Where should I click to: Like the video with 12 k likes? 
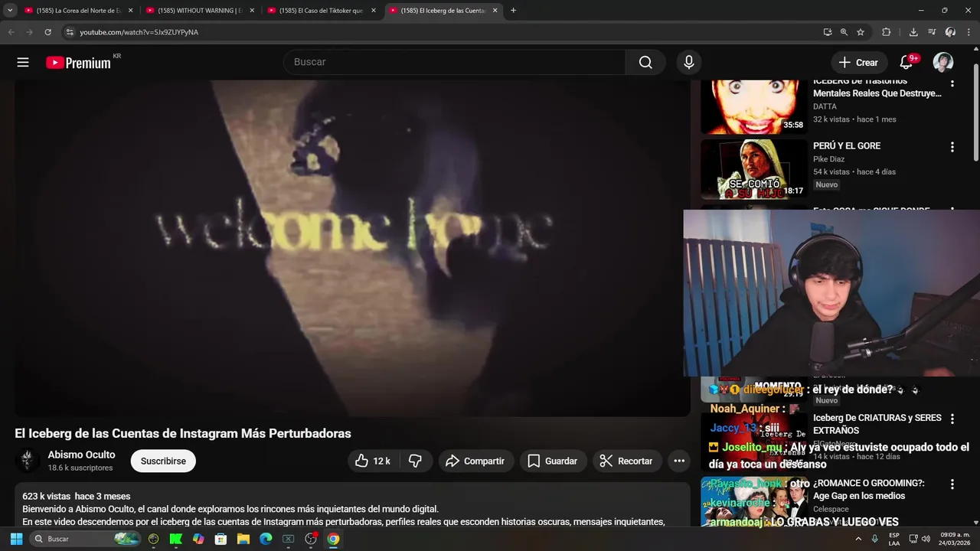click(x=373, y=461)
